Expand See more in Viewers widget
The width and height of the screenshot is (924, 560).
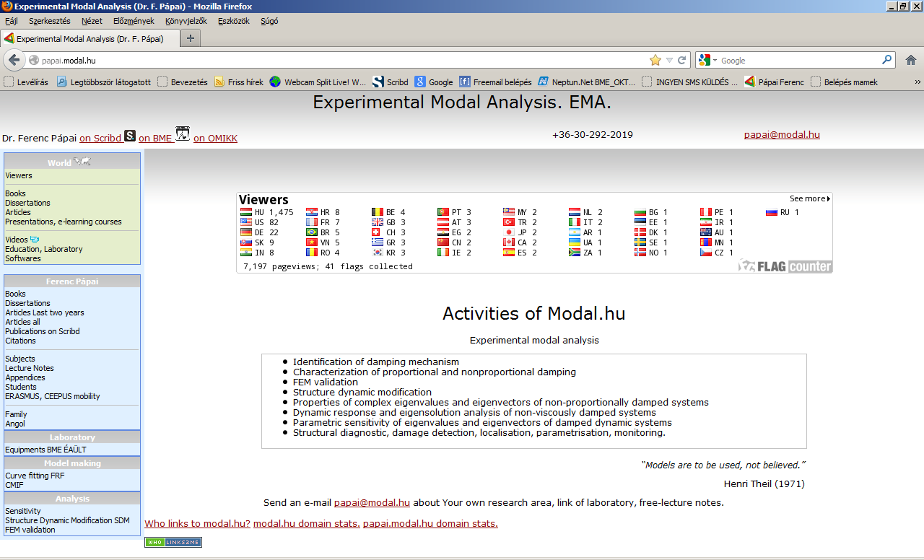tap(810, 198)
